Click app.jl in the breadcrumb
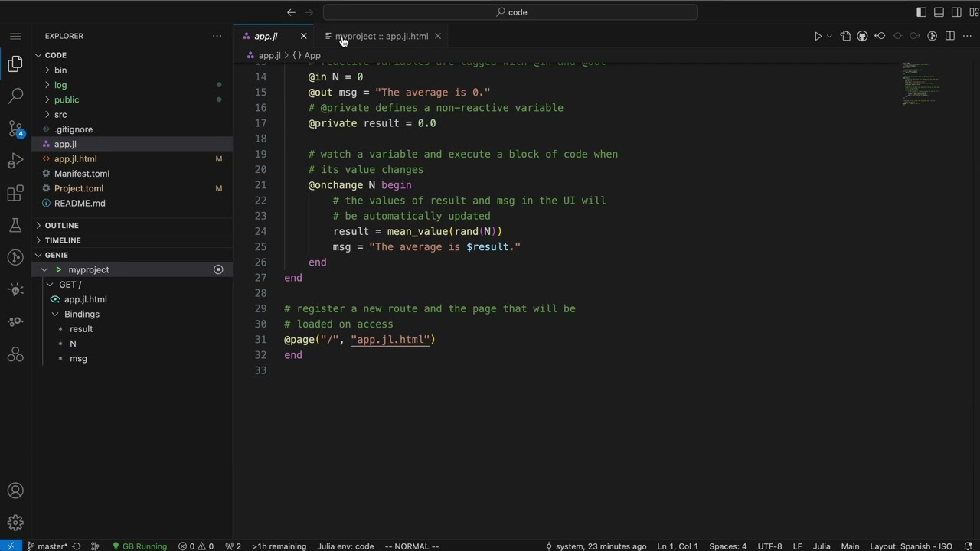Viewport: 980px width, 551px height. coord(269,55)
